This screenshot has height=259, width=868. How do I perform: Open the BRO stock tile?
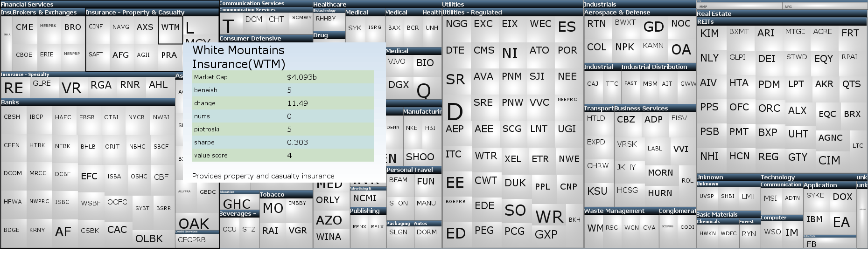[x=73, y=31]
